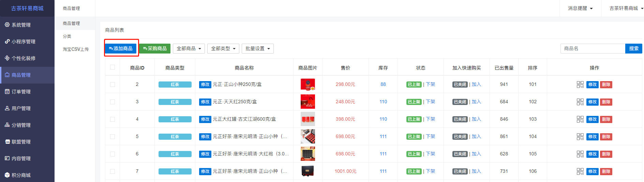Open 小程序管理 sidebar icon
This screenshot has height=182, width=644.
pyautogui.click(x=7, y=41)
